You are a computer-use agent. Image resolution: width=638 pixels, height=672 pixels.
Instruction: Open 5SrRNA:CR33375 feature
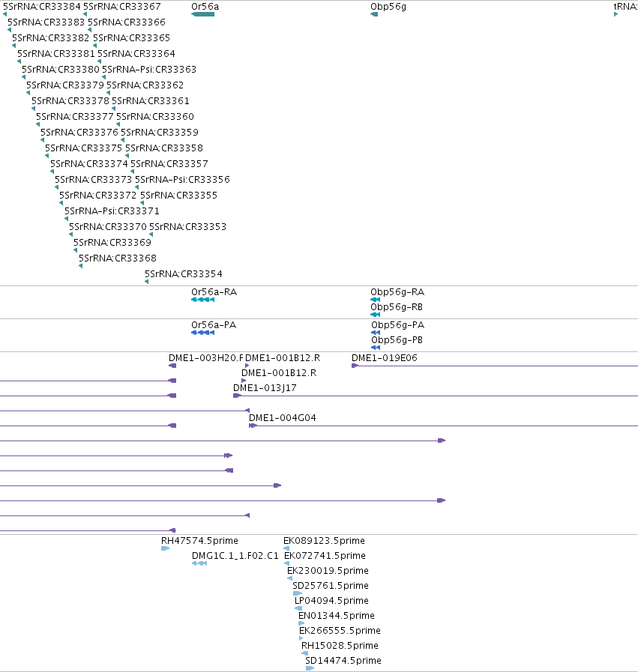coord(84,148)
